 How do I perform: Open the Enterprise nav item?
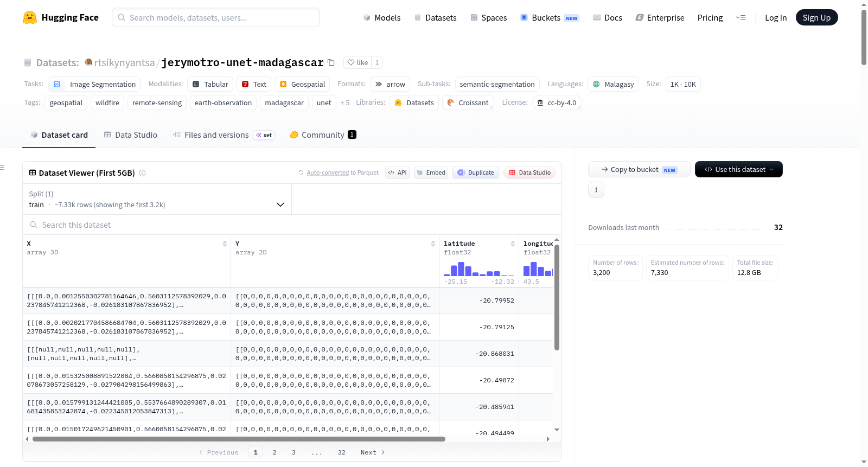point(660,17)
